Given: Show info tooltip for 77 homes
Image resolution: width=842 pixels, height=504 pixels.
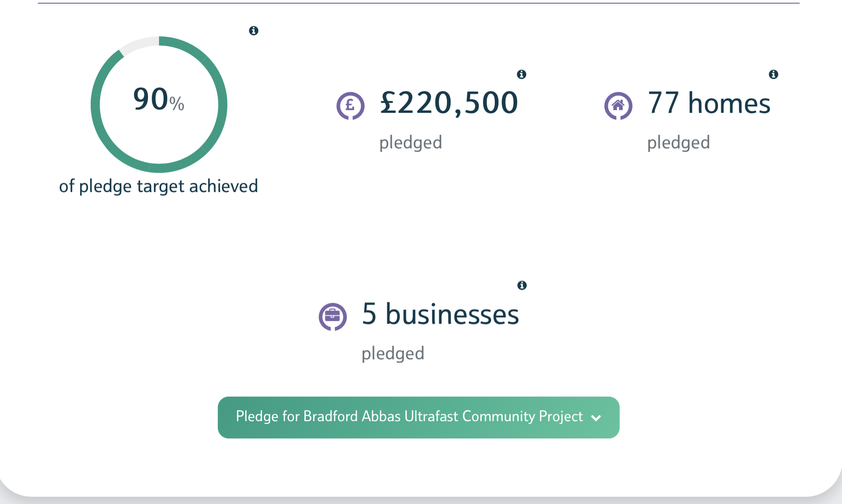Looking at the screenshot, I should click(x=773, y=74).
